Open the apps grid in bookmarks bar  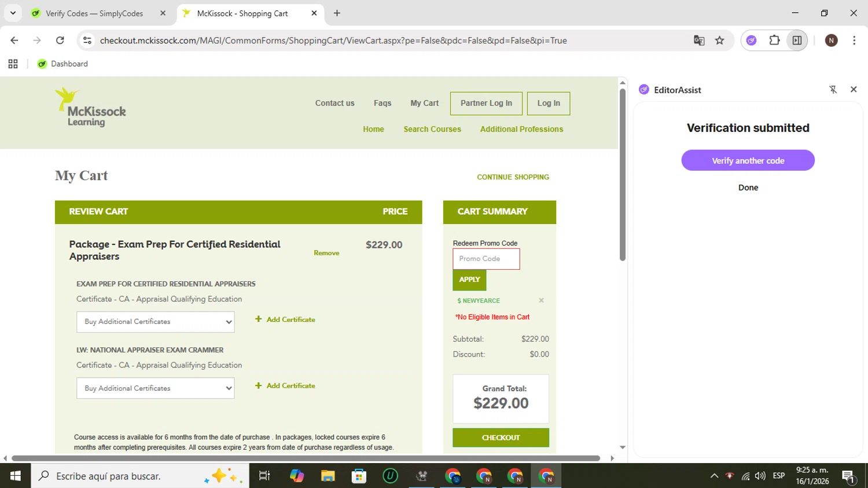pos(13,64)
